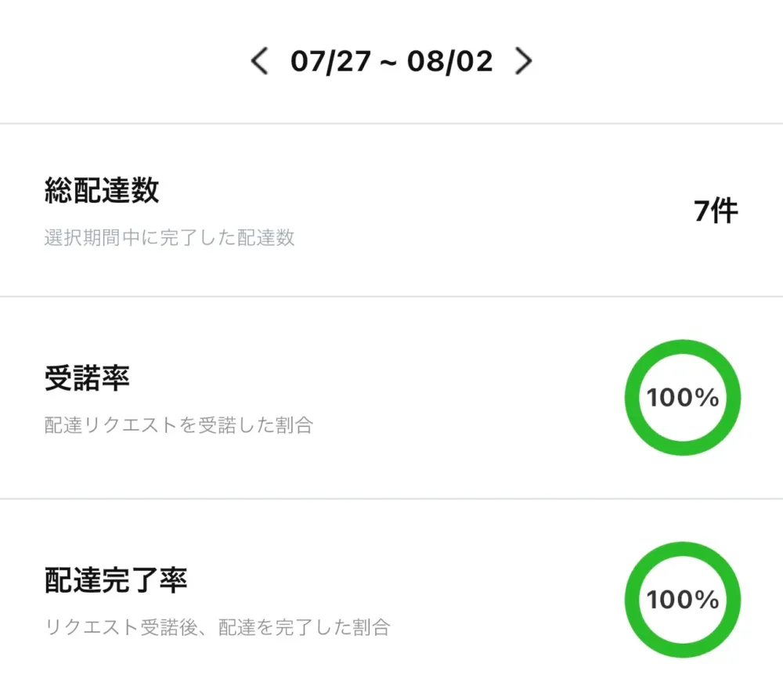Click the 100% completion rate circle indicator
The image size is (783, 700).
pos(682,600)
